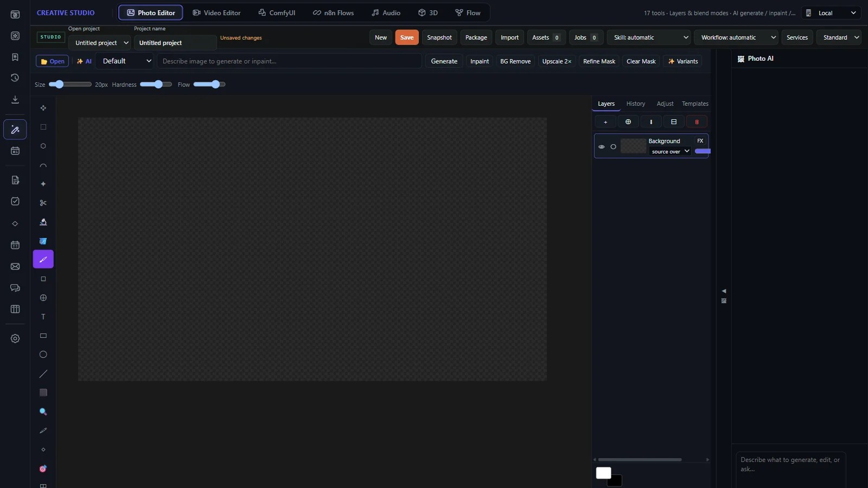Select the line drawing tool

coord(43,374)
